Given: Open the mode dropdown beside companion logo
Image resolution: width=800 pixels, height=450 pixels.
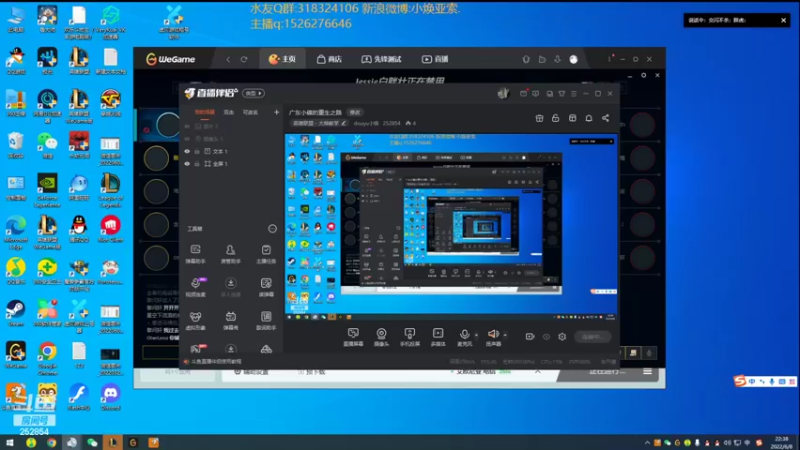Looking at the screenshot, I should pos(254,93).
